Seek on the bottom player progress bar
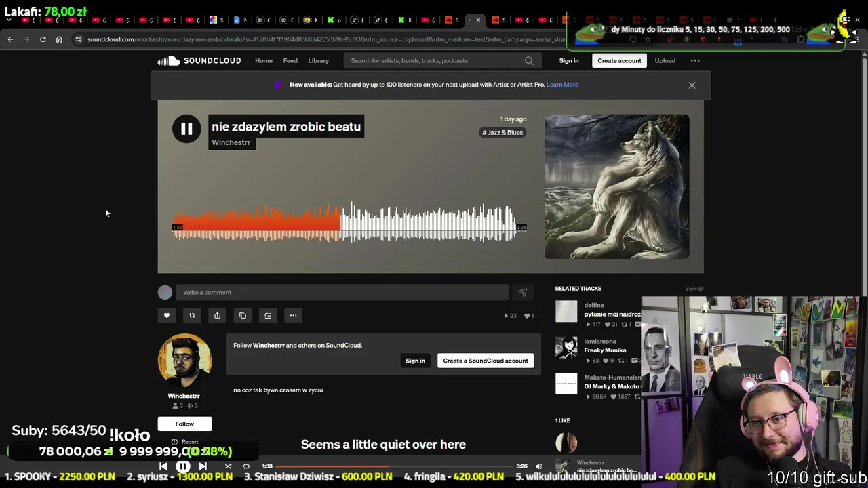Viewport: 868px width, 488px height. pos(393,466)
